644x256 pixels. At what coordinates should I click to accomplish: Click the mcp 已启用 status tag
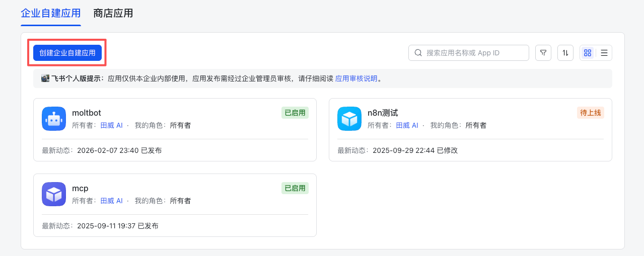coord(295,188)
